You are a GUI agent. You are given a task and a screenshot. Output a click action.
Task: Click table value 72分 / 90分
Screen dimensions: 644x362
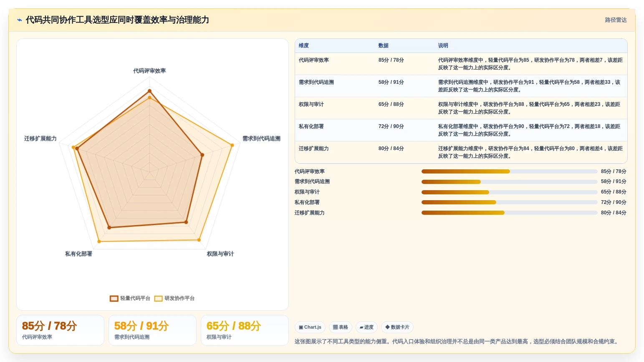click(391, 126)
